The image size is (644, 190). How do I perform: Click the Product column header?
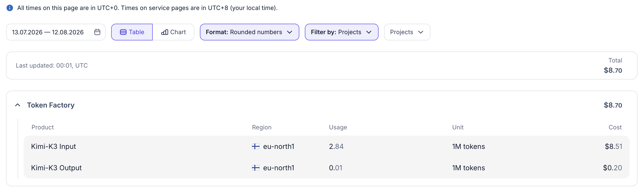click(42, 127)
